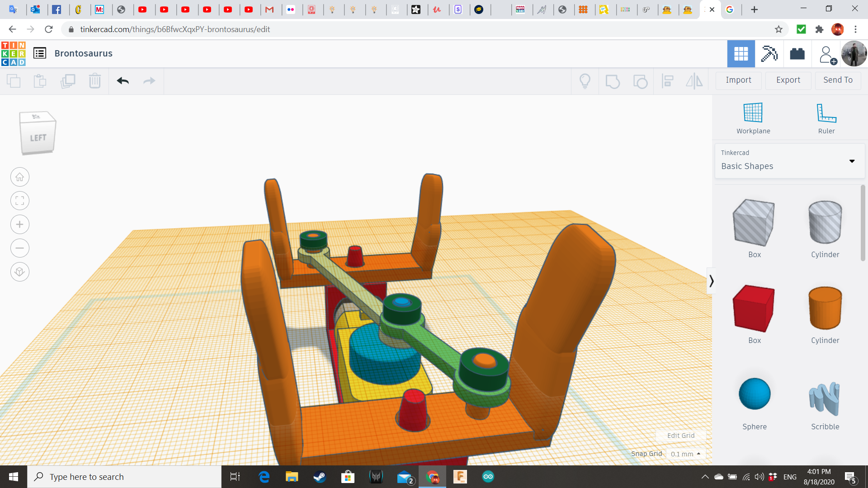This screenshot has height=488, width=868.
Task: Toggle Show all lightbulb icon
Action: [585, 81]
